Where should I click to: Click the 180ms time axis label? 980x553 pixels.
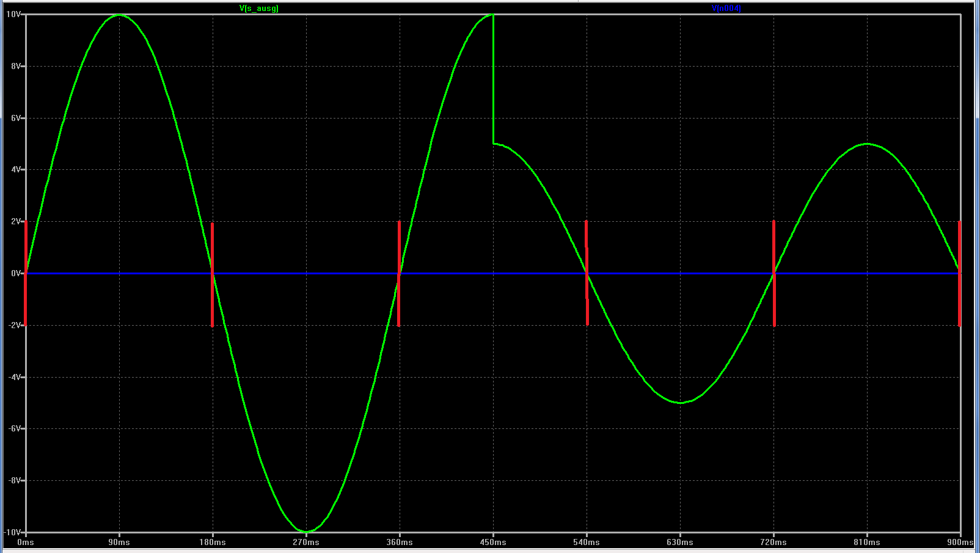coord(213,543)
